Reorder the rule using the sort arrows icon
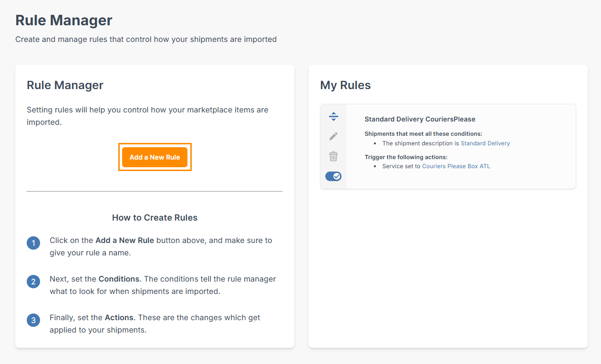Viewport: 601px width, 364px height. tap(333, 116)
